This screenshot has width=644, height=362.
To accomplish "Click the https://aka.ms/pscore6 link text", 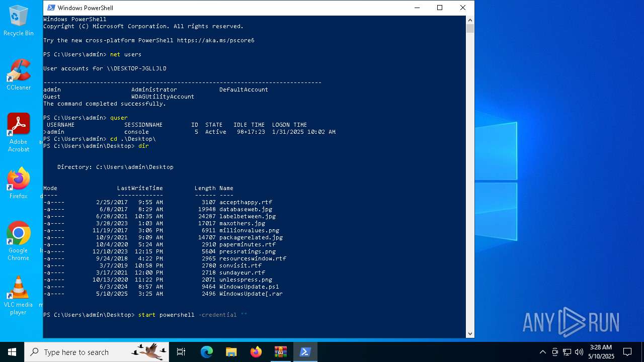I will click(x=216, y=40).
